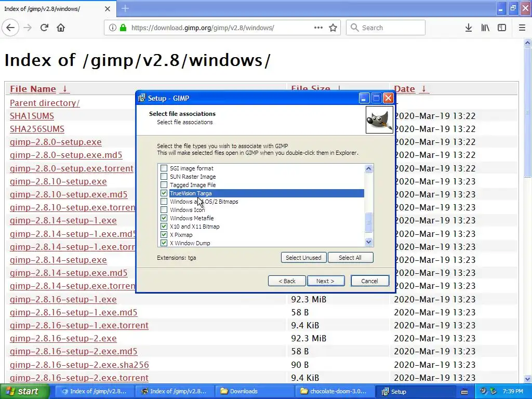The height and width of the screenshot is (399, 532).
Task: Click Select All button
Action: pyautogui.click(x=350, y=258)
